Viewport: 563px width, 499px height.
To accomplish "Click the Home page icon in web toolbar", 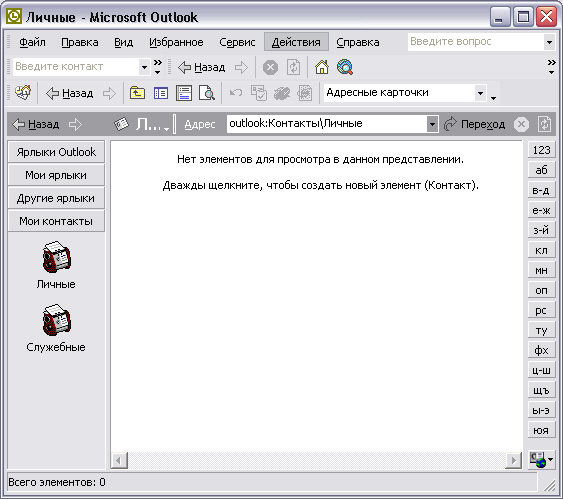I will pos(322,67).
